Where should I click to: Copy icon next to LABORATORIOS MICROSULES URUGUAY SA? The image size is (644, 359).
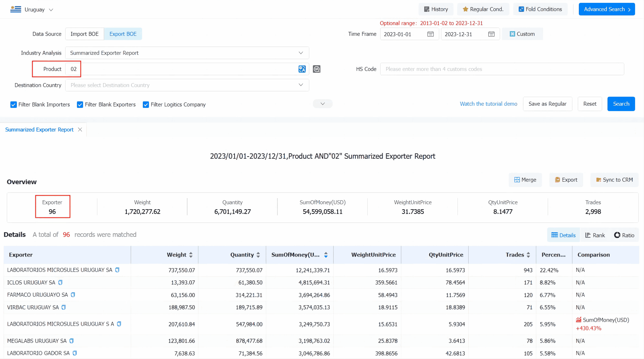click(117, 270)
